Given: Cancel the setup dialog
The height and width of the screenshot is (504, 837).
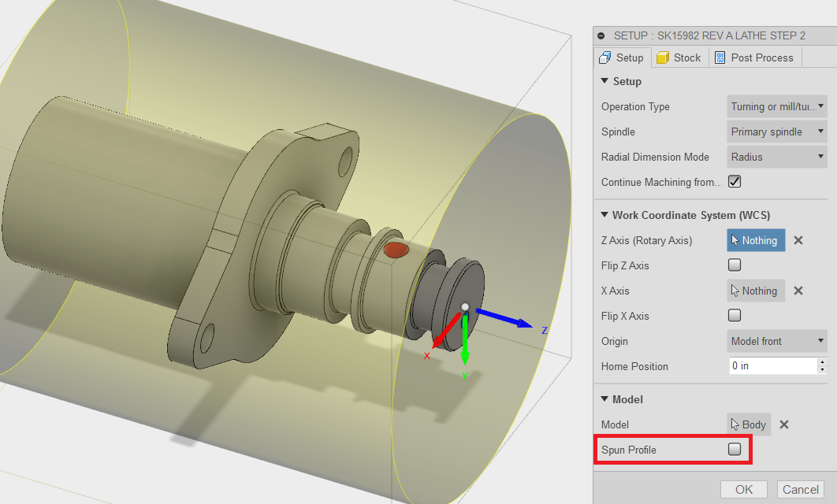Looking at the screenshot, I should (800, 489).
